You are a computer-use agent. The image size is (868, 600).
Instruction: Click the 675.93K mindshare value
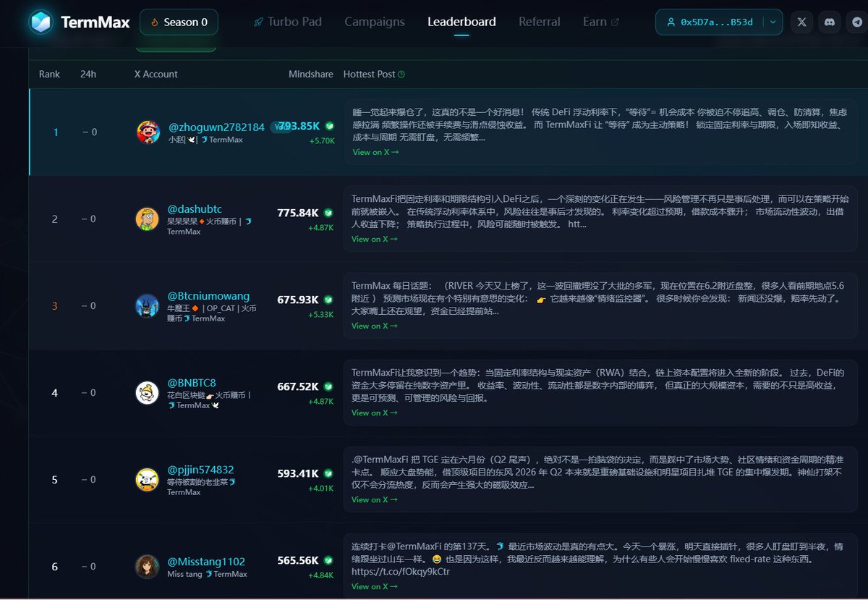(x=298, y=300)
